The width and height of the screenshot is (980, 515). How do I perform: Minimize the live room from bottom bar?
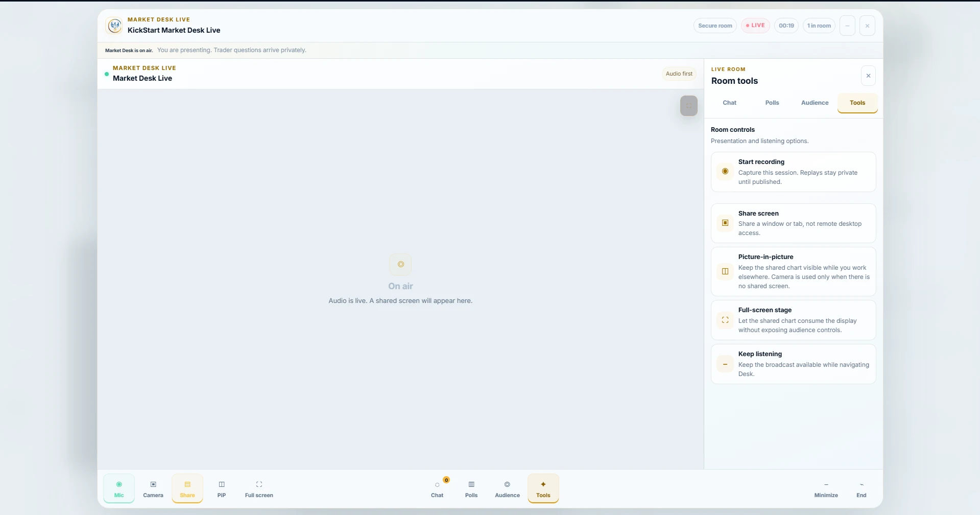826,488
